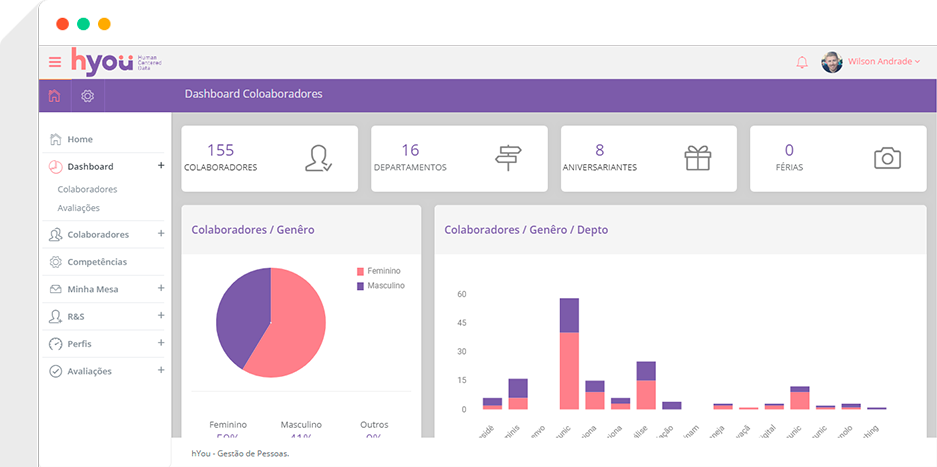Click the Férias camera icon
937x467 pixels.
[887, 158]
